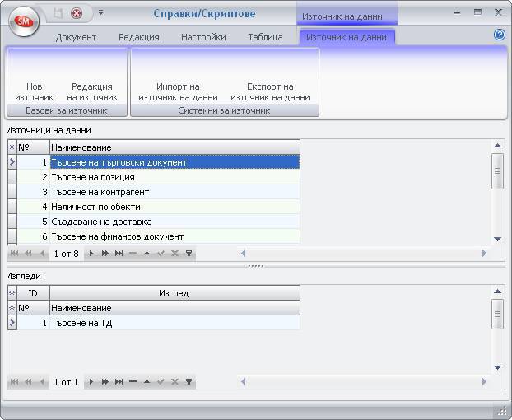Viewport: 512px width, 420px height.
Task: Click the Изглед band header in Изгледи grid
Action: 175,293
